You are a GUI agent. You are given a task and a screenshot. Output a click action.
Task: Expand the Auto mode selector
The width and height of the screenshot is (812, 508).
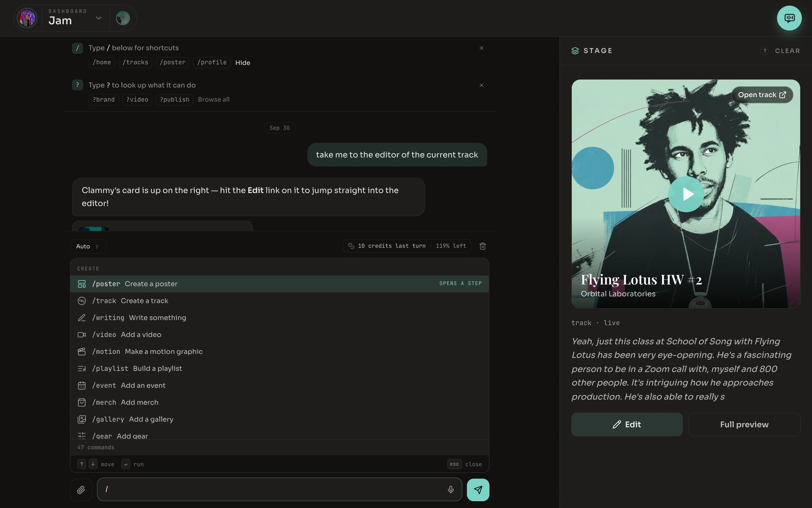[x=88, y=246]
